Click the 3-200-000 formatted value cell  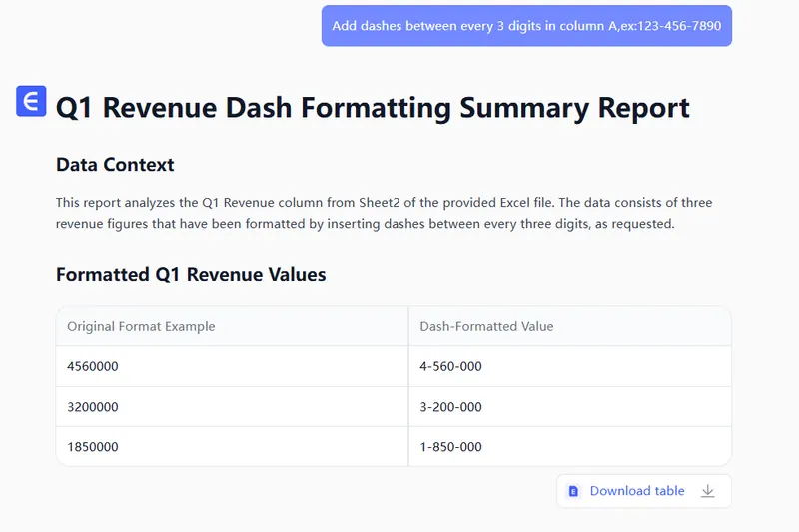(450, 407)
